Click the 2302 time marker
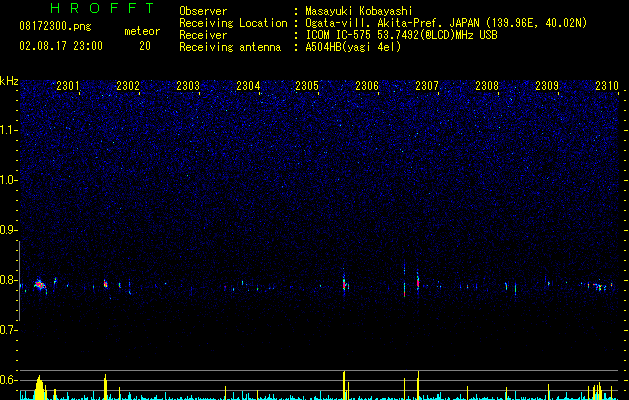Screen dimensions: 629x400 click(128, 86)
